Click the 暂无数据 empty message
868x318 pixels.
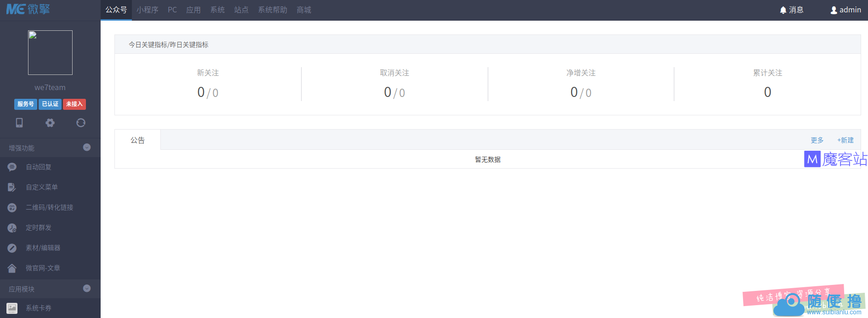(488, 159)
